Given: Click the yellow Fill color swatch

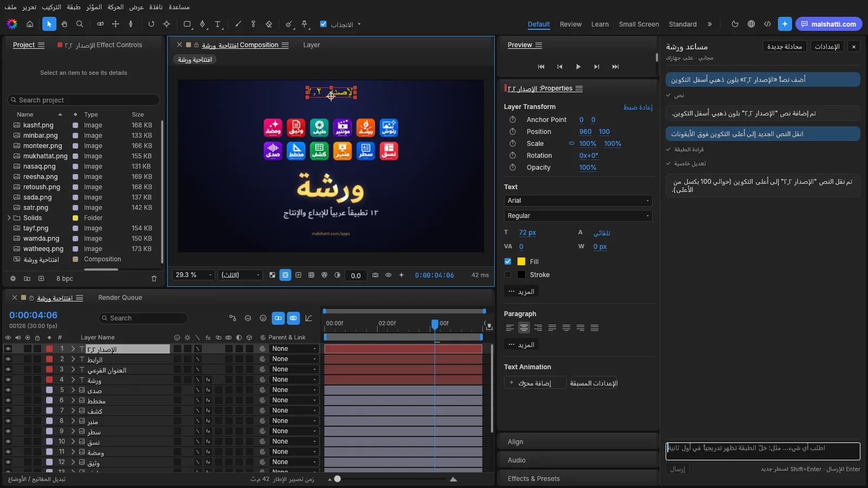Looking at the screenshot, I should (521, 261).
